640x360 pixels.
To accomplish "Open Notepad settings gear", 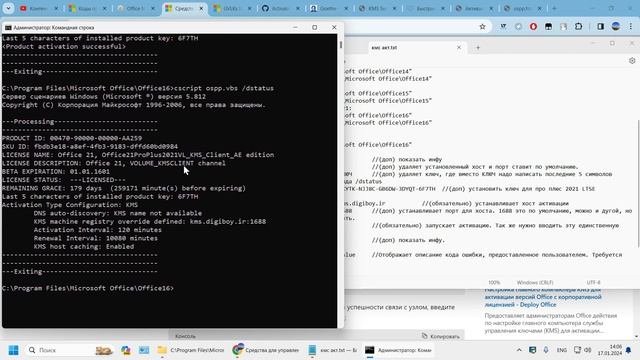I will (632, 61).
